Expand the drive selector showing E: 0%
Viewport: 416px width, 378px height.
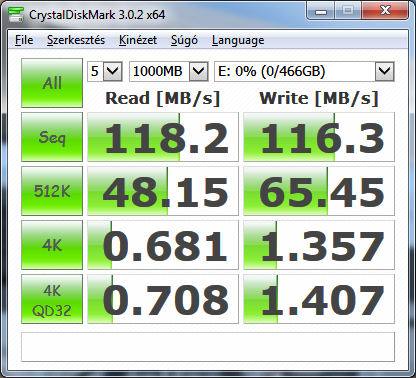[304, 71]
